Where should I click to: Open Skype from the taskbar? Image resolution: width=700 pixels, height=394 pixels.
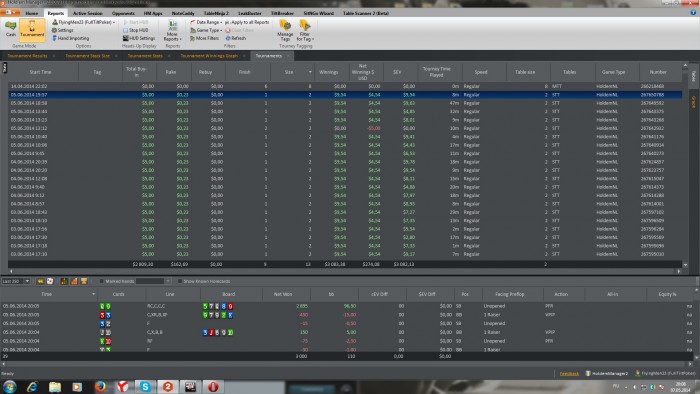pyautogui.click(x=145, y=386)
